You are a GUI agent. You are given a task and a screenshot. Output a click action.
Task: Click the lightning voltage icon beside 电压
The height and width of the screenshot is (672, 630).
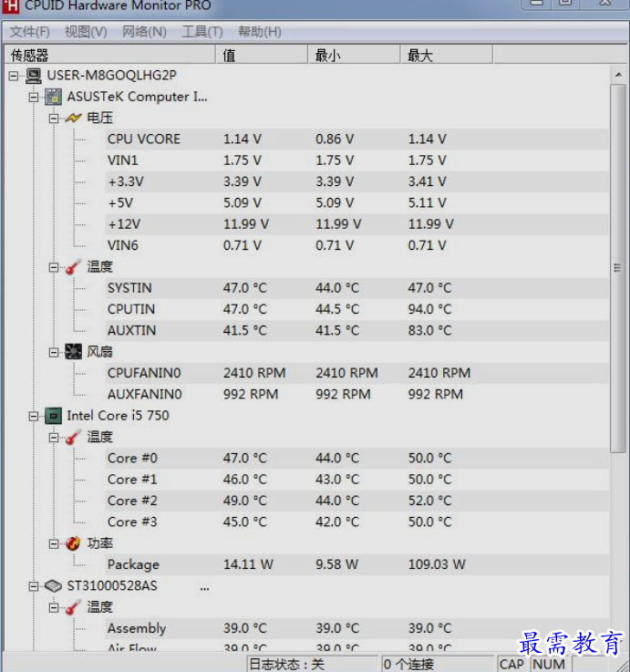point(73,118)
